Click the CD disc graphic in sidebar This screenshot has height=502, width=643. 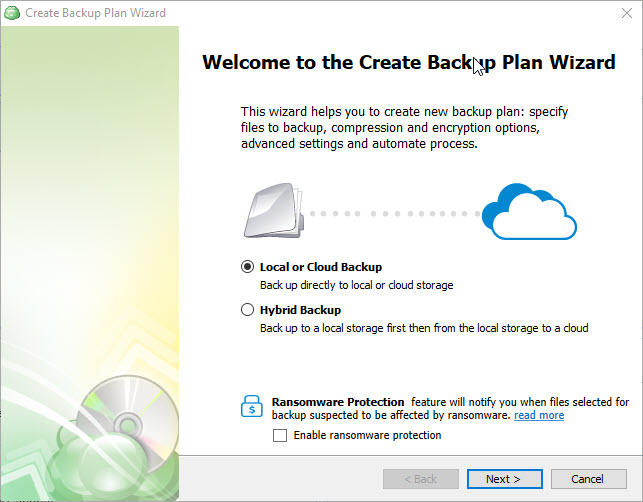tap(127, 422)
